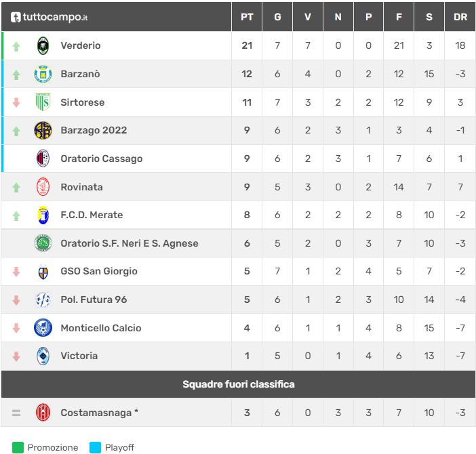This screenshot has height=454, width=476.
Task: Click the PT points column header
Action: point(247,17)
